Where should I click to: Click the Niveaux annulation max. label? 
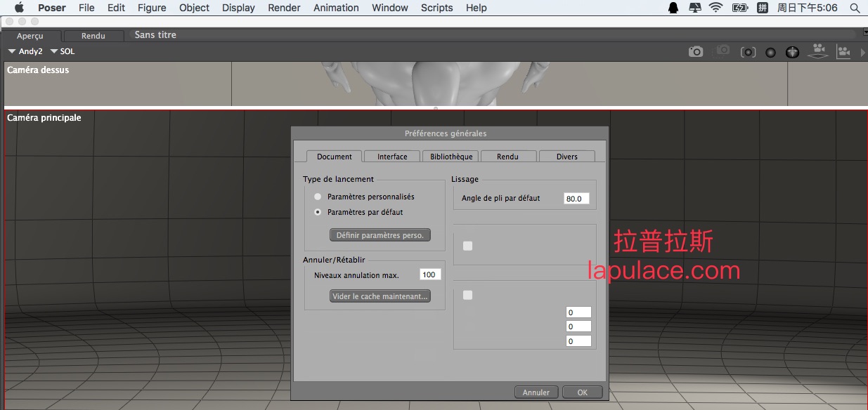pyautogui.click(x=356, y=276)
